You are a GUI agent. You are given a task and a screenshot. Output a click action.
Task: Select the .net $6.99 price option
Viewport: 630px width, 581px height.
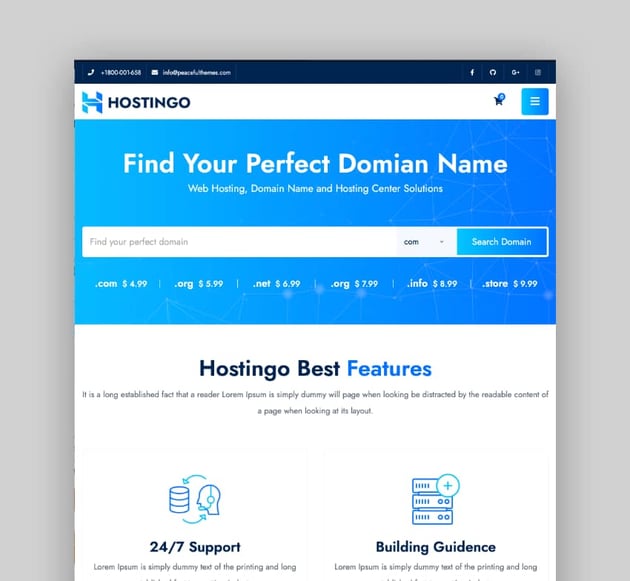(277, 284)
